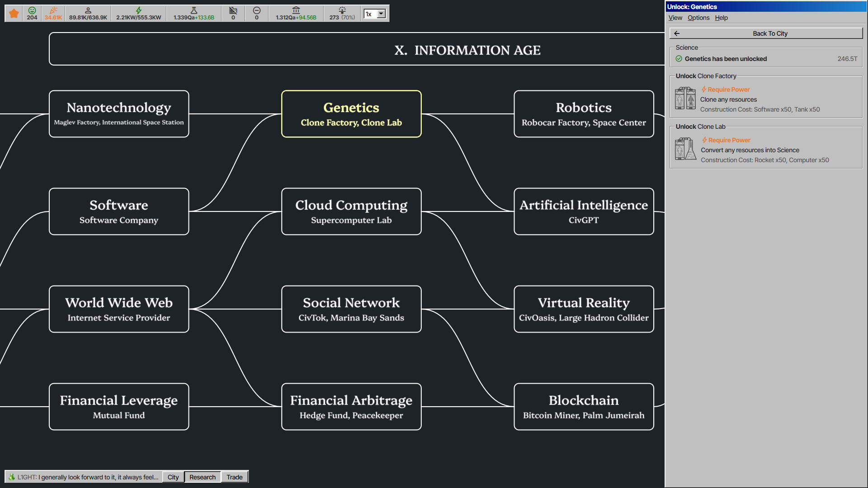The image size is (868, 488).
Task: Click the orange star icon in the toolbar
Action: [14, 13]
